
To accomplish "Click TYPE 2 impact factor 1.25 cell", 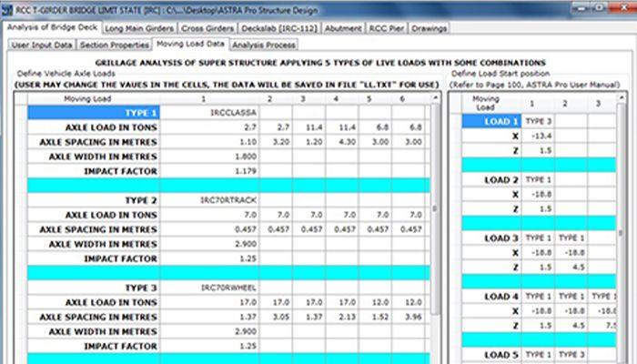I will [210, 258].
